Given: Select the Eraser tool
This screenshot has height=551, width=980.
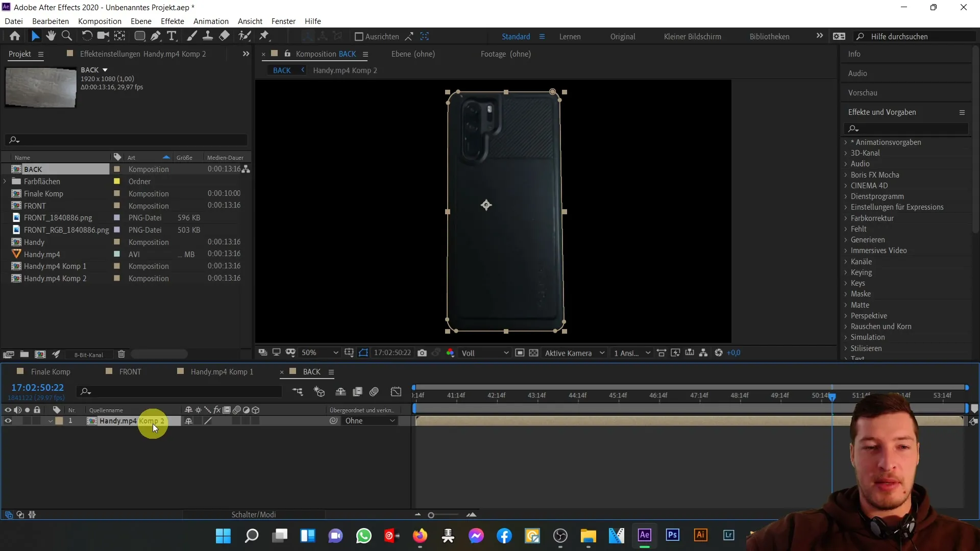Looking at the screenshot, I should [224, 36].
